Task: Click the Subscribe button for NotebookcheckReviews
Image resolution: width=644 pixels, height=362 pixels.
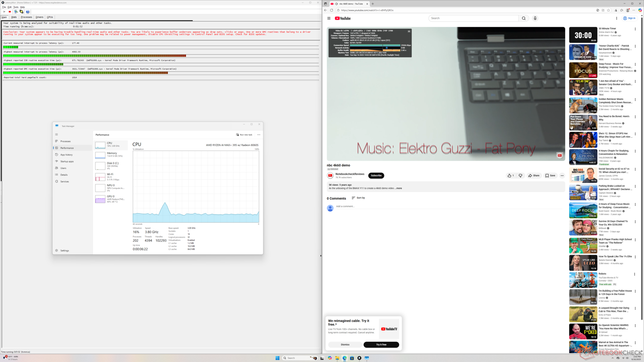Action: point(376,176)
